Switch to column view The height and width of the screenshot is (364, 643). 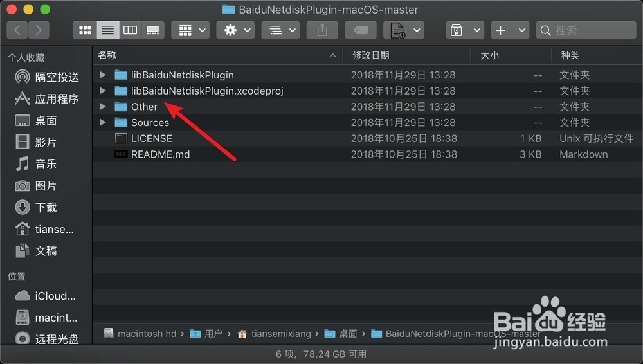point(131,30)
